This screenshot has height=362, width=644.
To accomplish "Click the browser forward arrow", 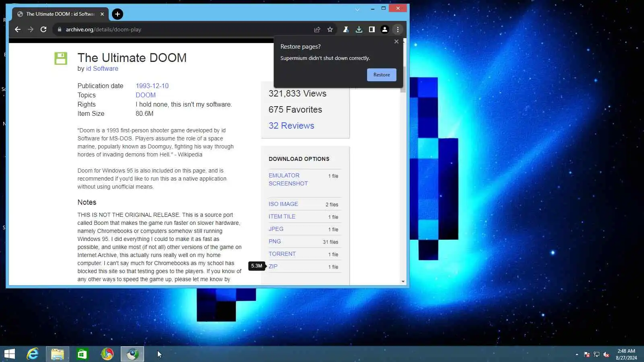I will [31, 29].
